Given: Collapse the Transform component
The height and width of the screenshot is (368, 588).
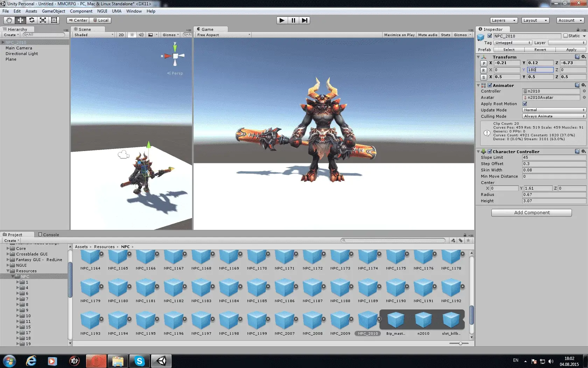Looking at the screenshot, I should 478,57.
